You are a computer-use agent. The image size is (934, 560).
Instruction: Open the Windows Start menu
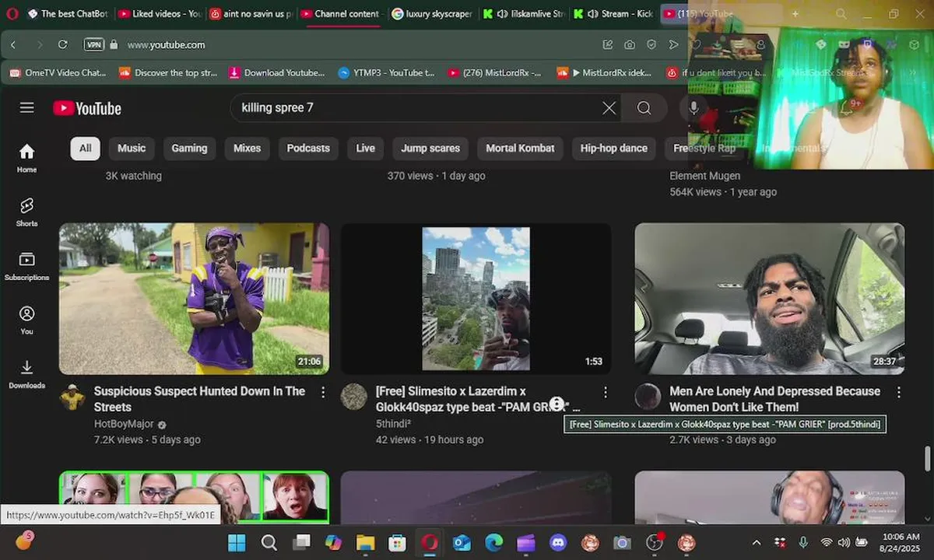[237, 543]
